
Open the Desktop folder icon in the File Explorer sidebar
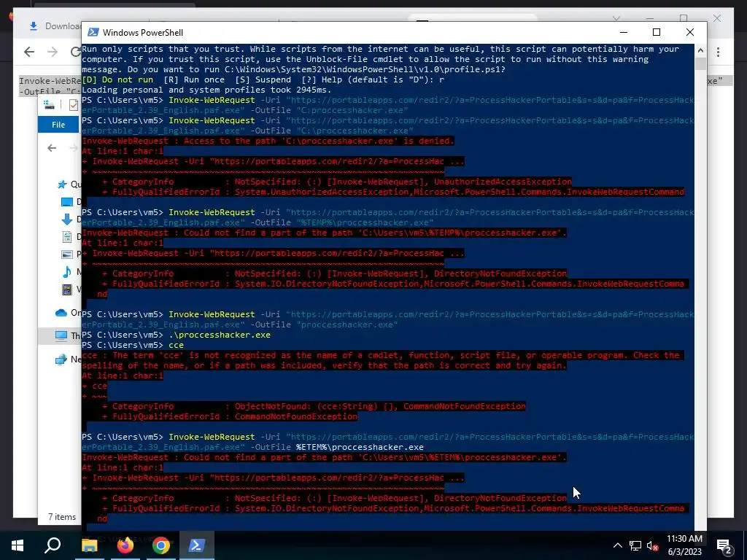(67, 202)
